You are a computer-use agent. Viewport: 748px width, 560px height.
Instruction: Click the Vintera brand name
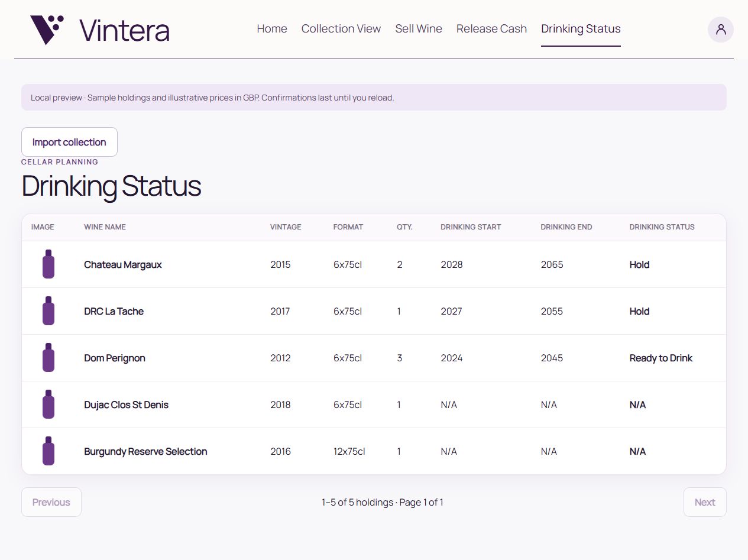[124, 30]
